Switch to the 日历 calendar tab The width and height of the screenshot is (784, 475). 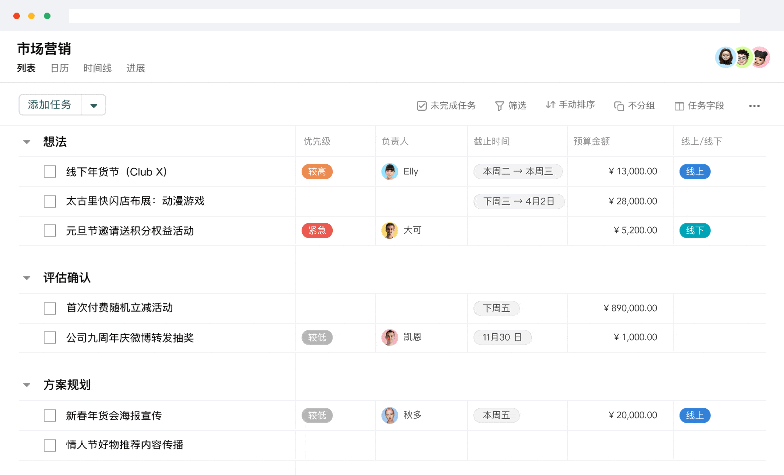click(x=60, y=68)
